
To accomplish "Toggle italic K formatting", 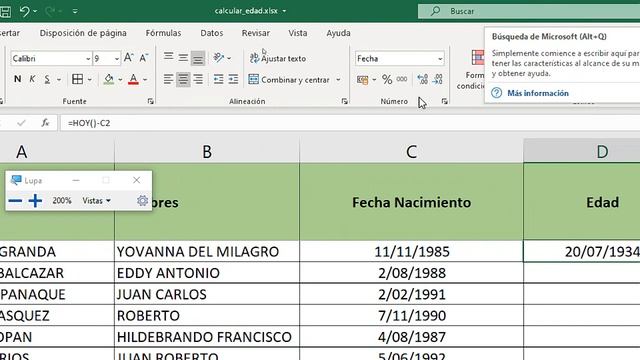I will (32, 79).
